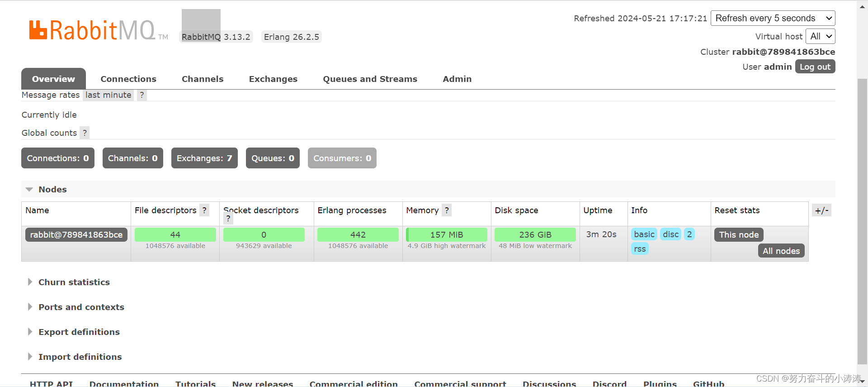This screenshot has height=387, width=868.
Task: Click the page vertical scrollbar
Action: point(863,222)
